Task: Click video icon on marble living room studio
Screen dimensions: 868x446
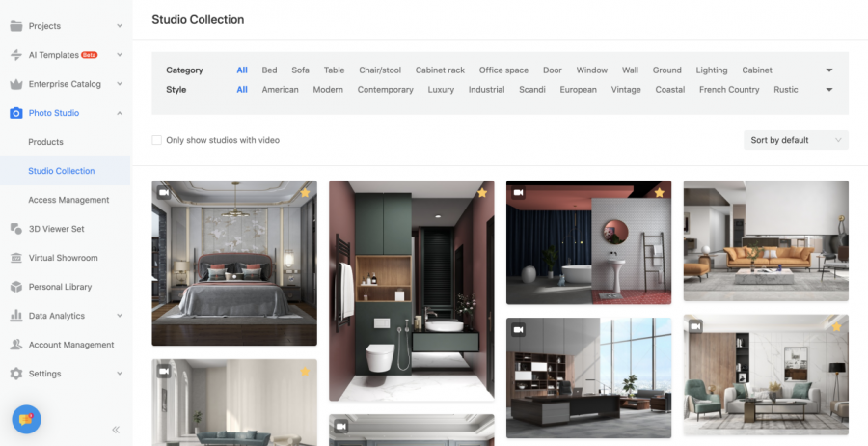Action: (695, 327)
